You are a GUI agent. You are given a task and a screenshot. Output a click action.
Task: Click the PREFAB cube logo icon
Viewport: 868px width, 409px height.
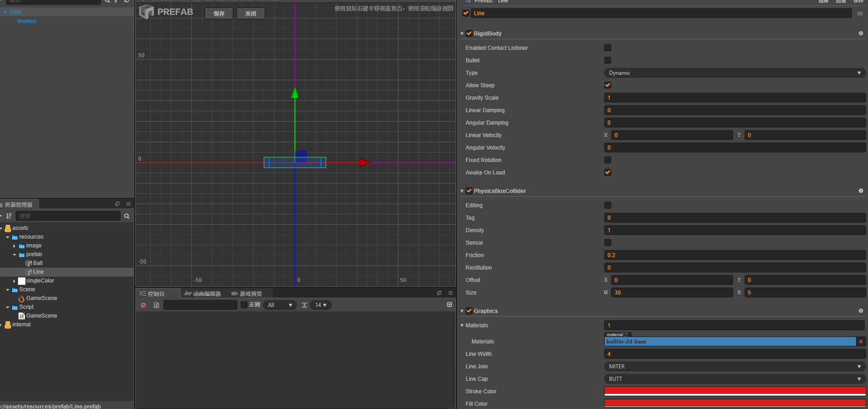pos(146,12)
